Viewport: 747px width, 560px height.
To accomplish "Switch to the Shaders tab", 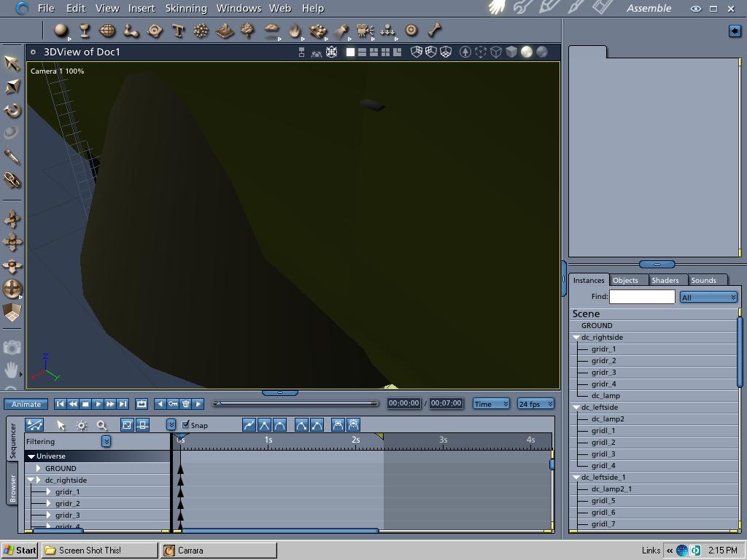I will (x=665, y=280).
